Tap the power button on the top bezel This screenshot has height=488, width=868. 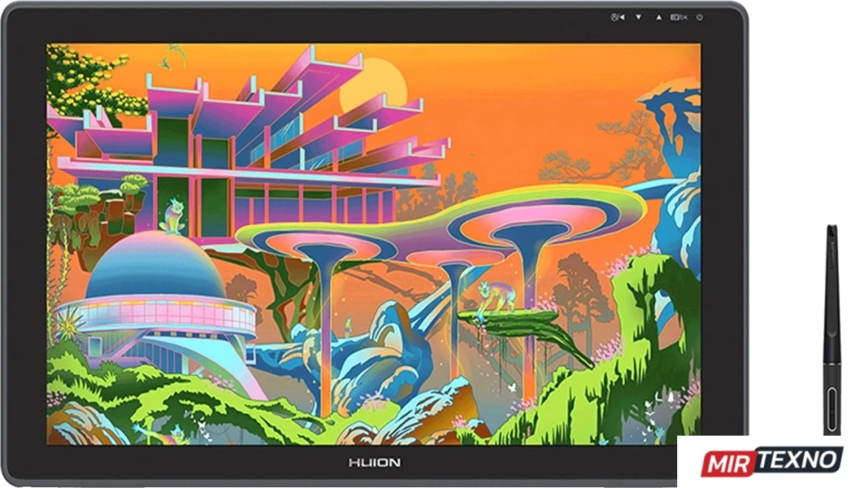(x=700, y=17)
